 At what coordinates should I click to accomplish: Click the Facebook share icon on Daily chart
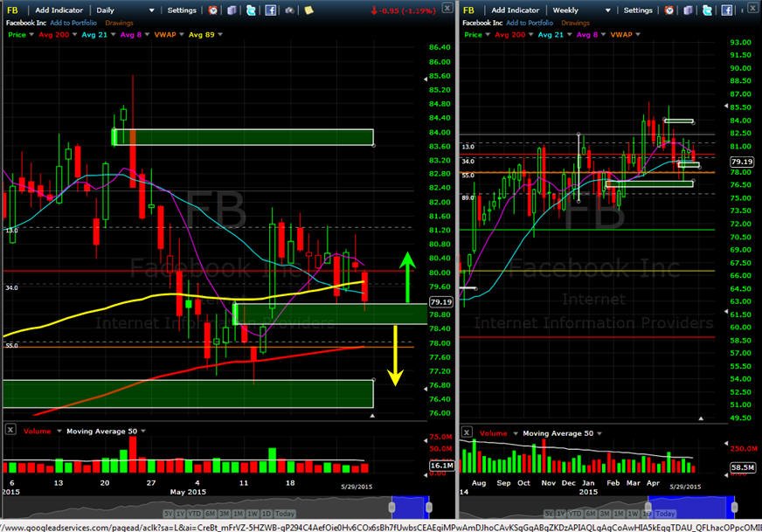[x=271, y=10]
